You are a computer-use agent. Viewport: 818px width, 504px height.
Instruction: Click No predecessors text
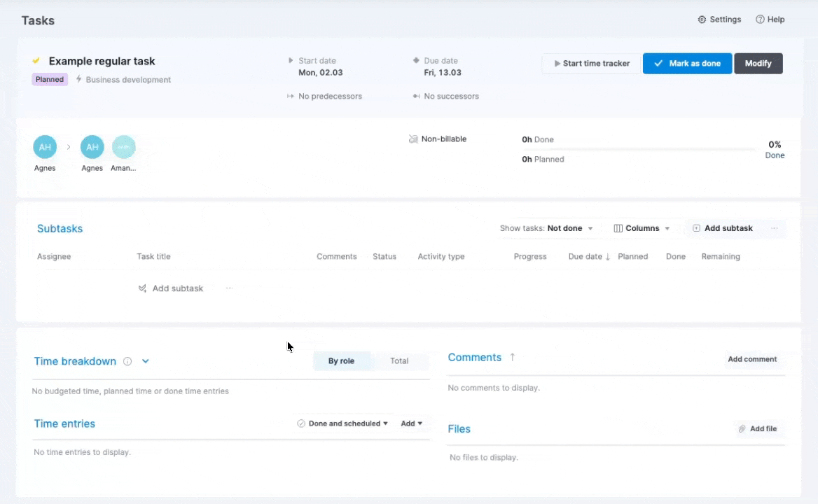click(x=331, y=96)
